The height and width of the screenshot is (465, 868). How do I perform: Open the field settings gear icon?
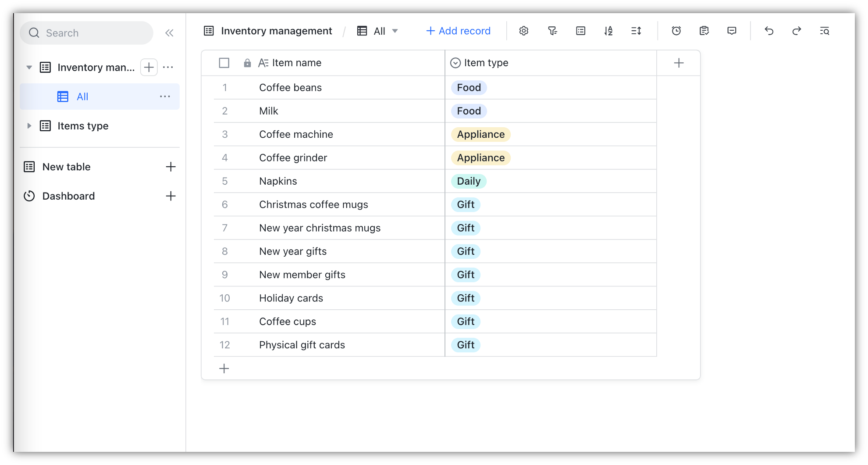coord(523,31)
